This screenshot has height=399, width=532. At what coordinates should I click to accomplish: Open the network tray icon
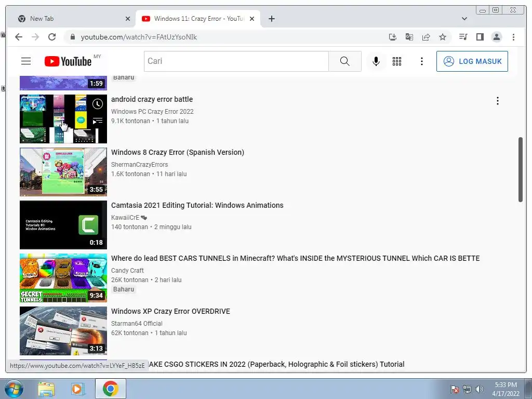(467, 389)
